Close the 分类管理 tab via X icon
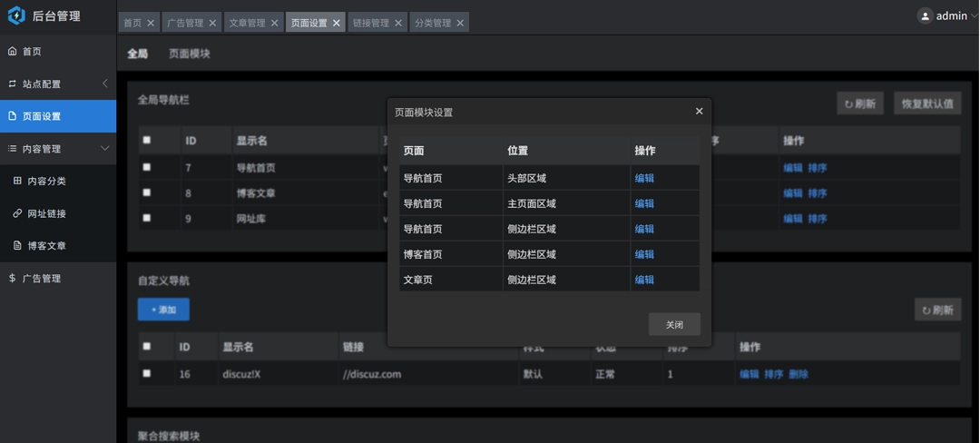Image resolution: width=980 pixels, height=443 pixels. tap(460, 24)
